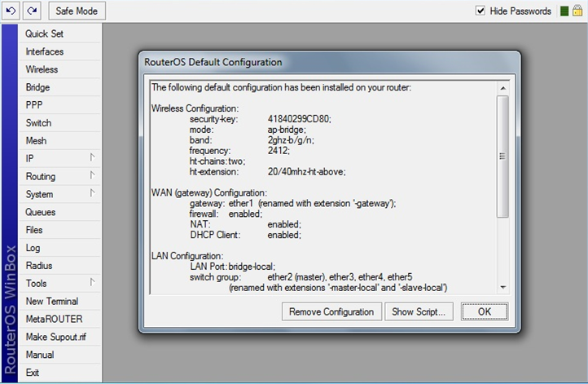The height and width of the screenshot is (384, 588).
Task: Select Switch in the sidebar
Action: coord(60,123)
